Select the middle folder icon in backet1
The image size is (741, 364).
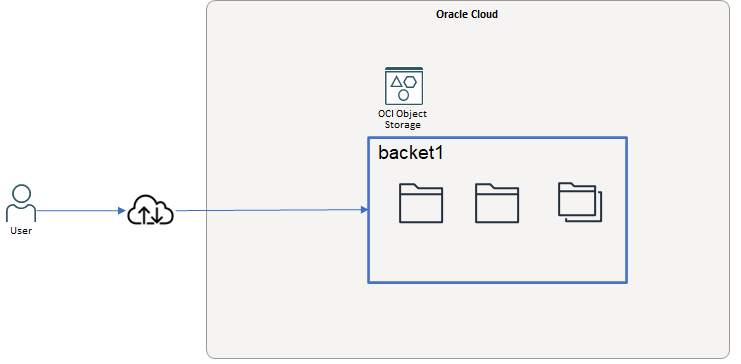[497, 203]
